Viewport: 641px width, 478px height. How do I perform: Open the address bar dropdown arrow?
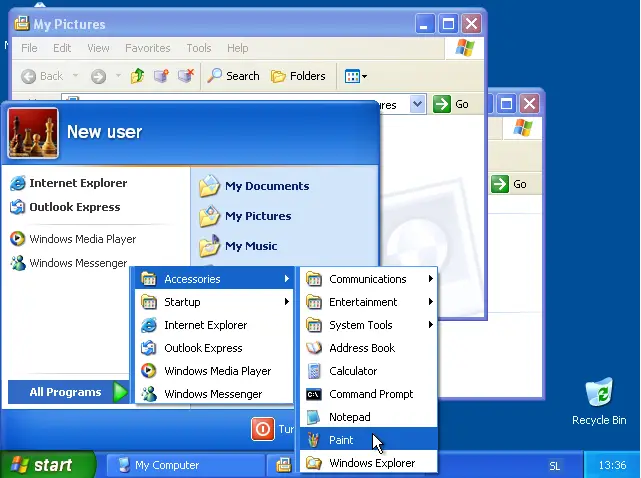417,104
